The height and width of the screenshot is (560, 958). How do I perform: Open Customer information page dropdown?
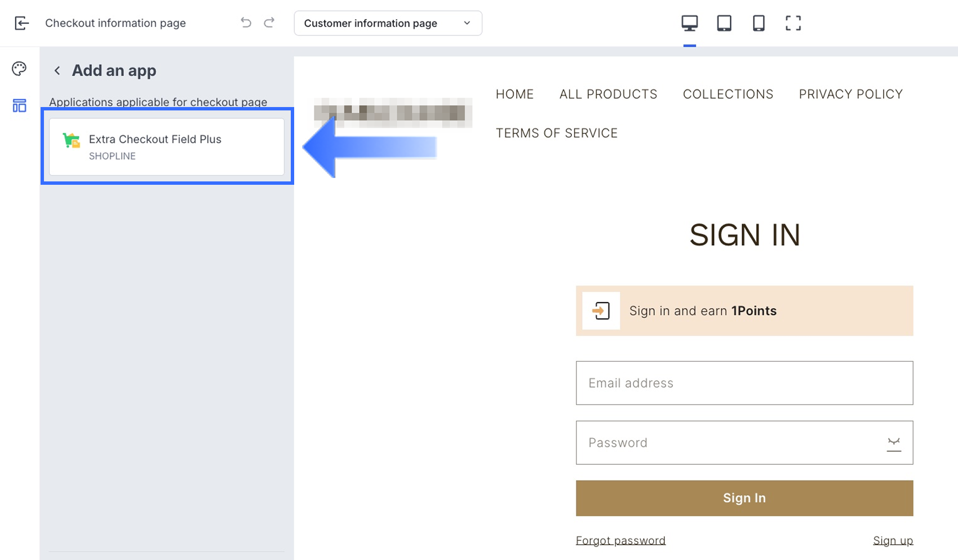point(388,23)
